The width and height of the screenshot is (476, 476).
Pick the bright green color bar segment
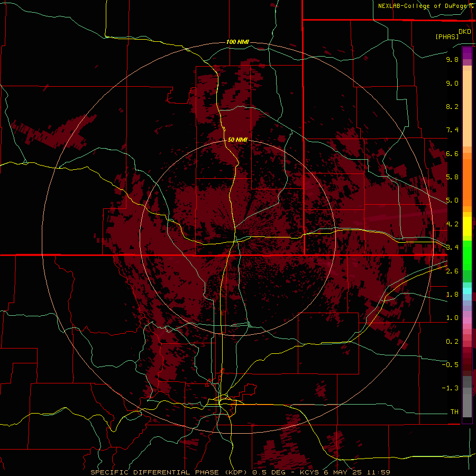(467, 255)
